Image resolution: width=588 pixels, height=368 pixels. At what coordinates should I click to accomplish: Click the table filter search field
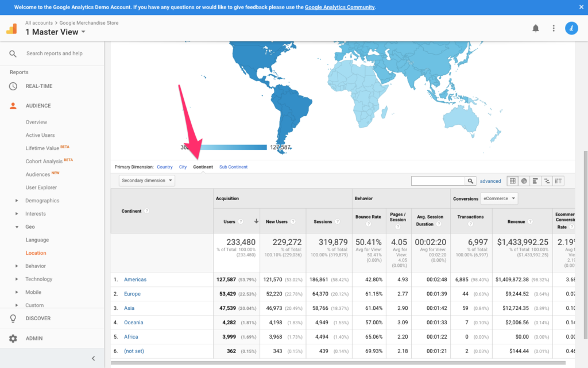[438, 181]
